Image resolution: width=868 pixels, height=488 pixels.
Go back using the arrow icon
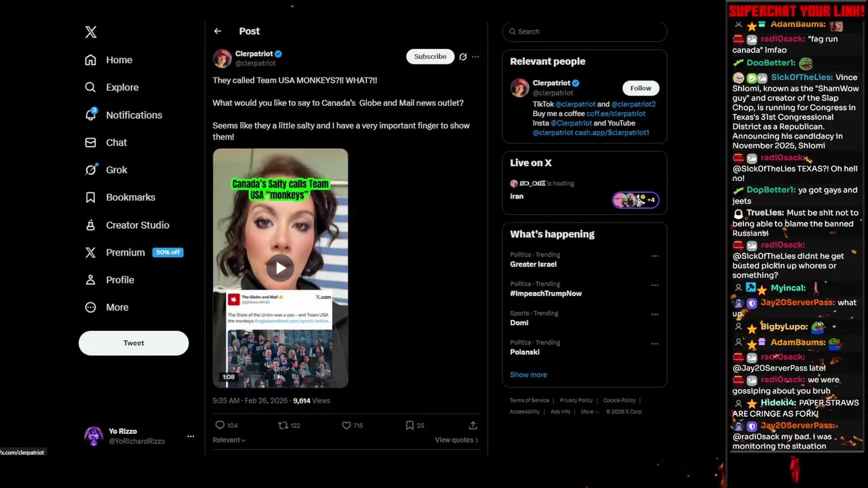tap(218, 31)
